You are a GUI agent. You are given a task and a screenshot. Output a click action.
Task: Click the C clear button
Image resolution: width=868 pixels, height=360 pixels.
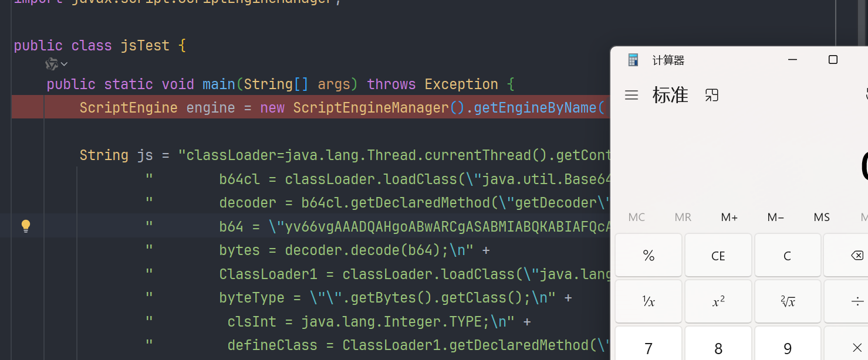[x=788, y=255]
